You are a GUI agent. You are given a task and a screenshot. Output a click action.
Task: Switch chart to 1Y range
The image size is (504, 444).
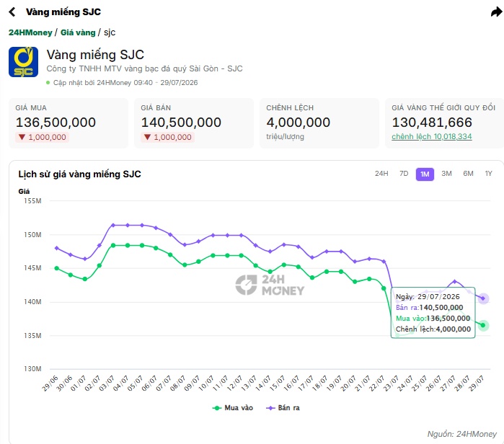(489, 174)
